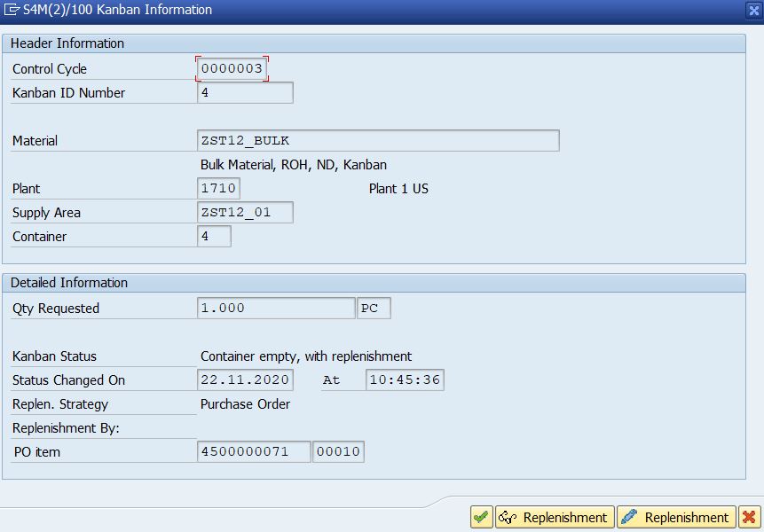Click the Supply Area field ZST12_01

245,212
